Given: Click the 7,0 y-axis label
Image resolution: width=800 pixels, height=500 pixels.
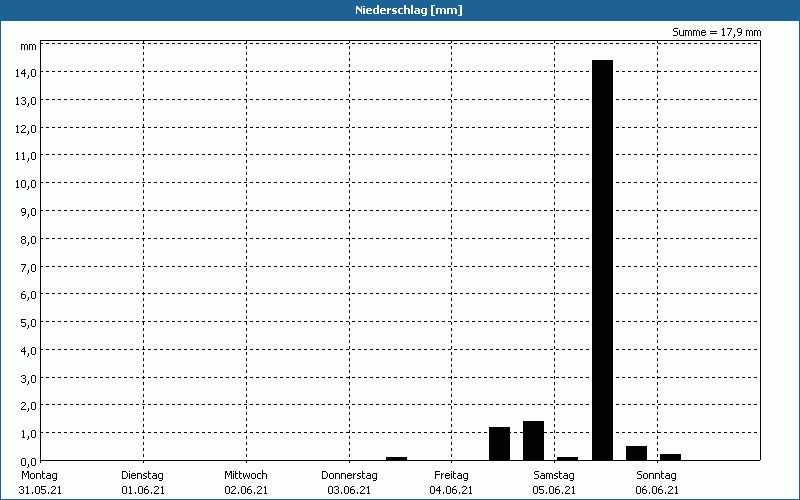Looking at the screenshot, I should tap(28, 267).
